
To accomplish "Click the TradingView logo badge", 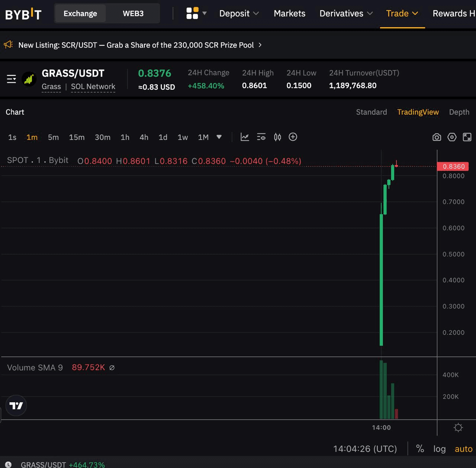I will click(16, 406).
